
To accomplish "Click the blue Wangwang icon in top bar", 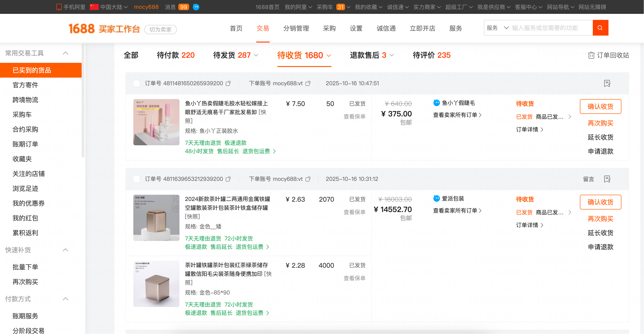I will pos(196,7).
